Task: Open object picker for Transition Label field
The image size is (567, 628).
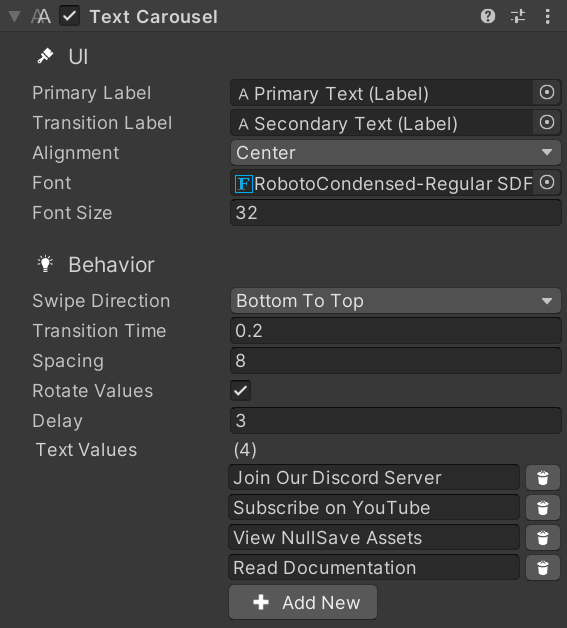Action: 547,122
